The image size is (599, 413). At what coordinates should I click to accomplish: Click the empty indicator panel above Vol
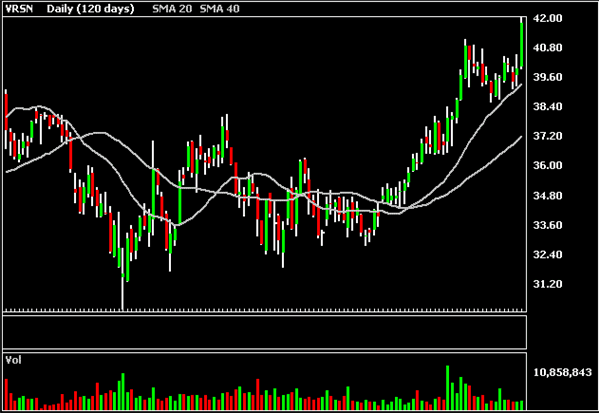point(265,332)
